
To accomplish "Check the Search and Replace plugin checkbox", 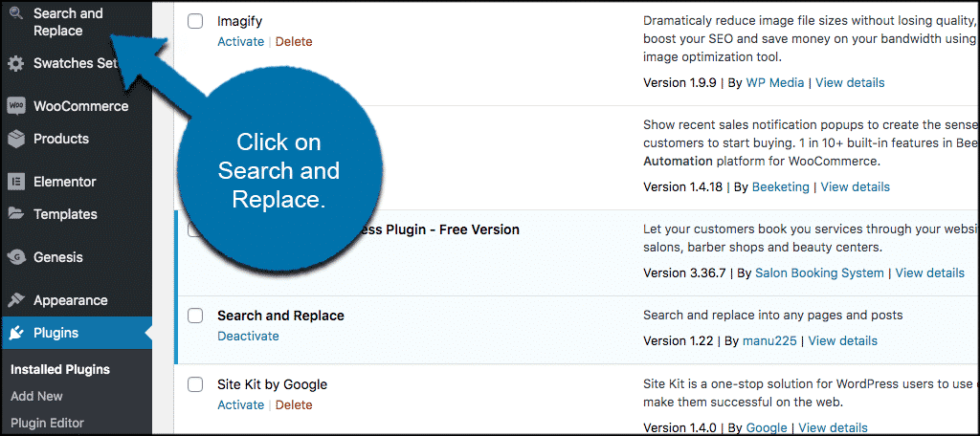I will pyautogui.click(x=195, y=316).
